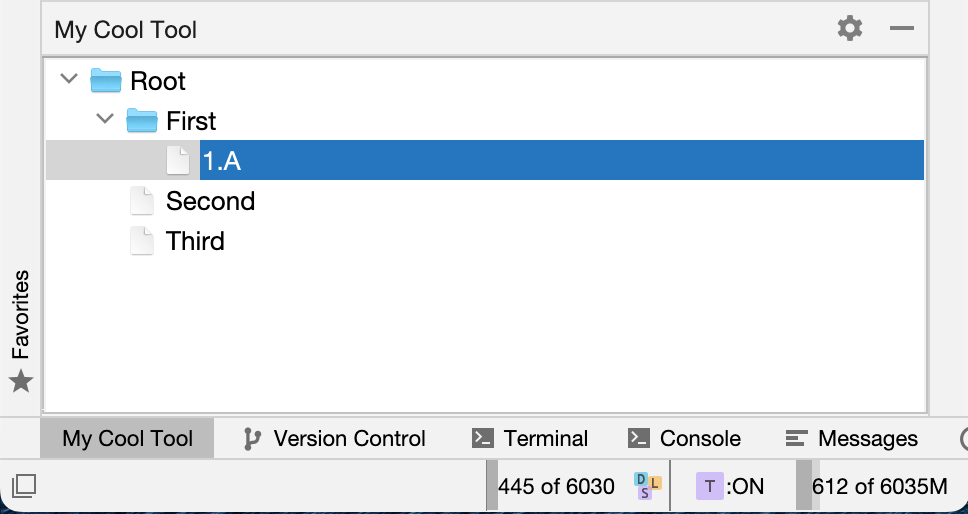Click the Third file icon
Screen dimensions: 968x514
pos(142,241)
